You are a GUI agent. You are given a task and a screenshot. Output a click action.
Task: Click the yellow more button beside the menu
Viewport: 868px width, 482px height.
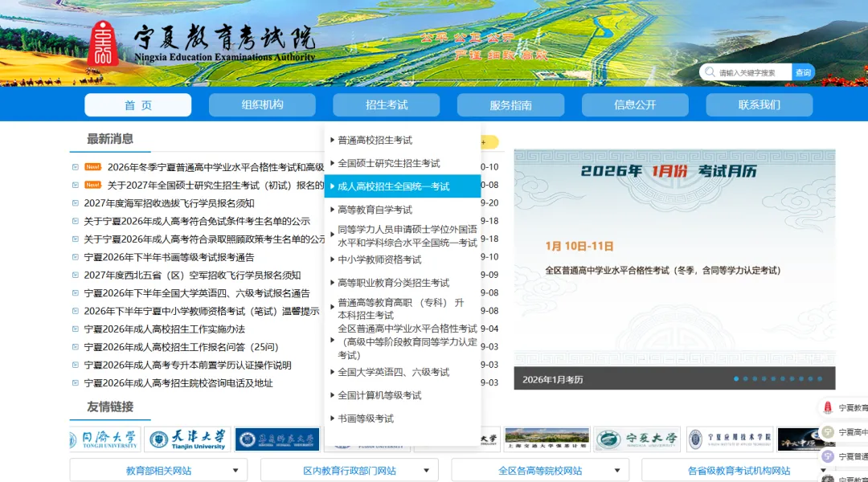pos(489,142)
